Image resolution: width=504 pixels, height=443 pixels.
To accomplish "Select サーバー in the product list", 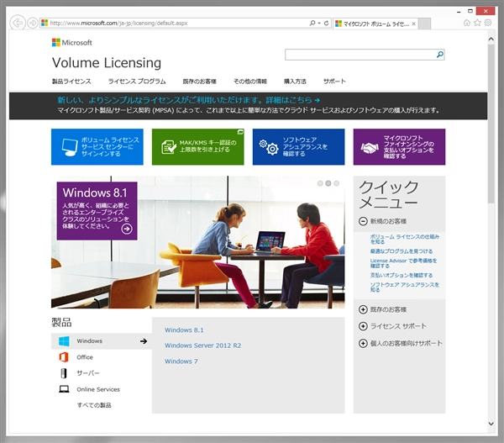I will tap(88, 373).
